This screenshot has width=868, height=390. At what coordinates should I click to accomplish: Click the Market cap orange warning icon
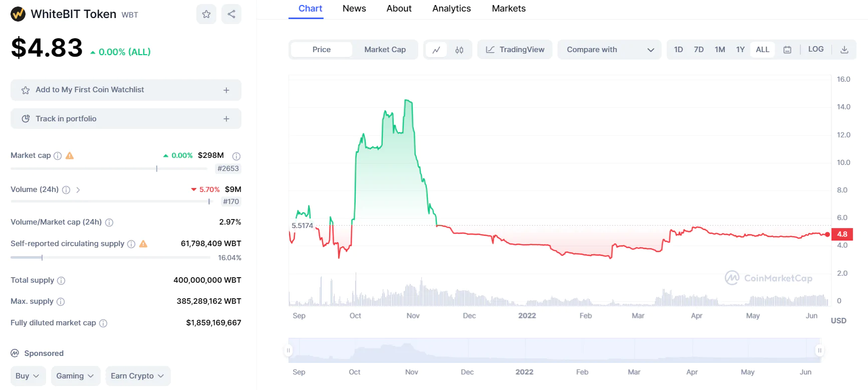tap(70, 155)
